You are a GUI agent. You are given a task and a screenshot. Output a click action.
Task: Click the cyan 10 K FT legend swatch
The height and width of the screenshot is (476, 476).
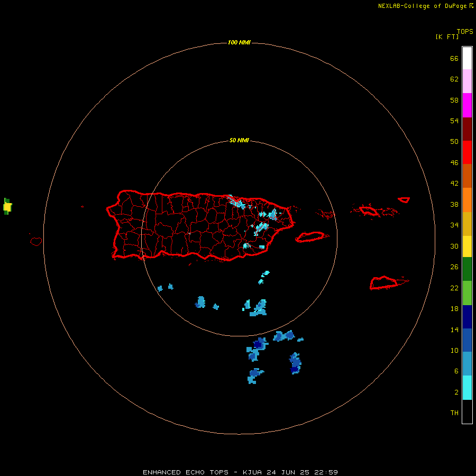coord(467,388)
